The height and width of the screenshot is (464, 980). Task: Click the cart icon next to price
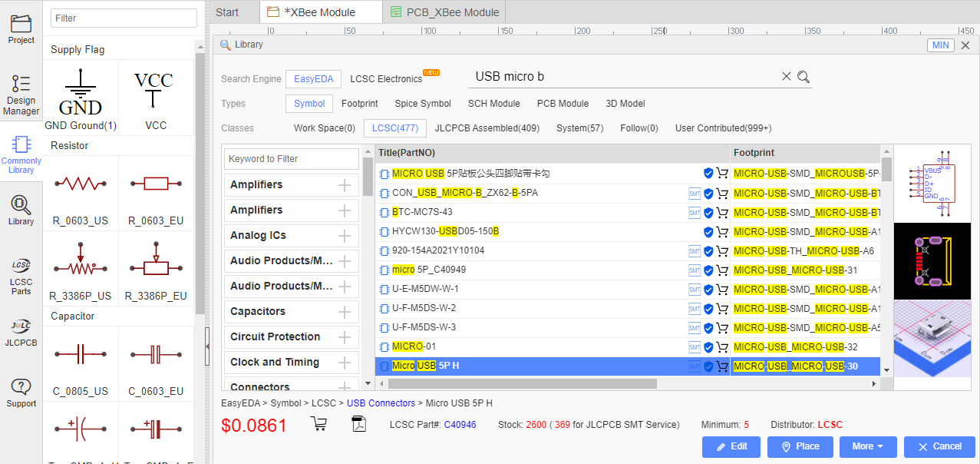click(x=318, y=423)
